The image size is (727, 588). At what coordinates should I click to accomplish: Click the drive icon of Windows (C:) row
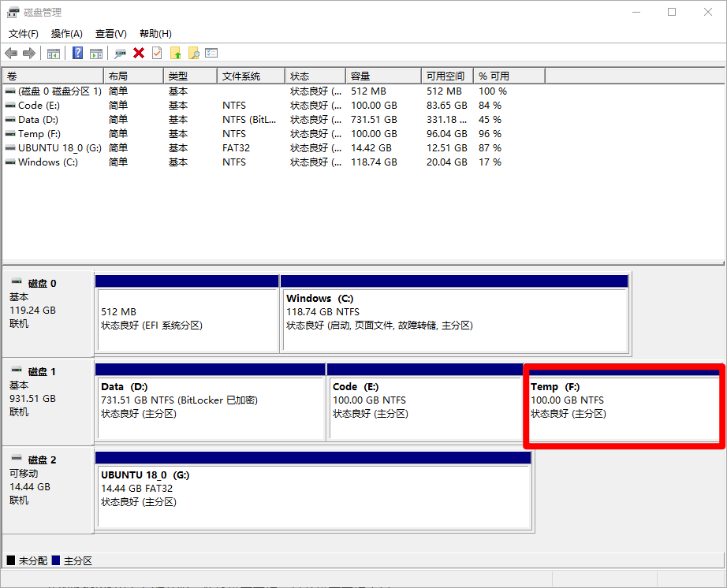10,162
